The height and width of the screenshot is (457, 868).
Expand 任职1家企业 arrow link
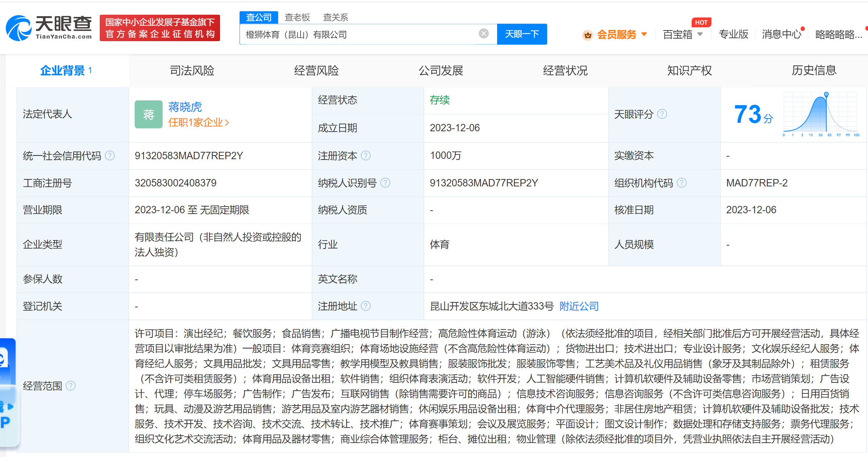[x=199, y=122]
